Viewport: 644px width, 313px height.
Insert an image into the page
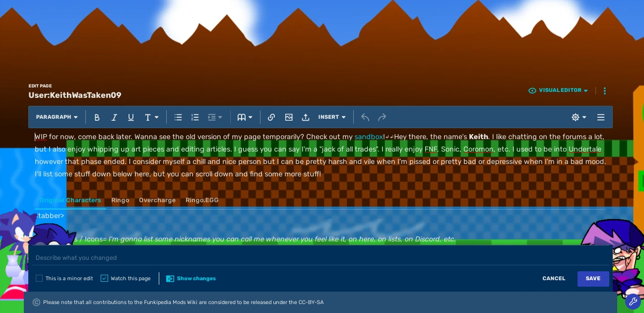289,117
